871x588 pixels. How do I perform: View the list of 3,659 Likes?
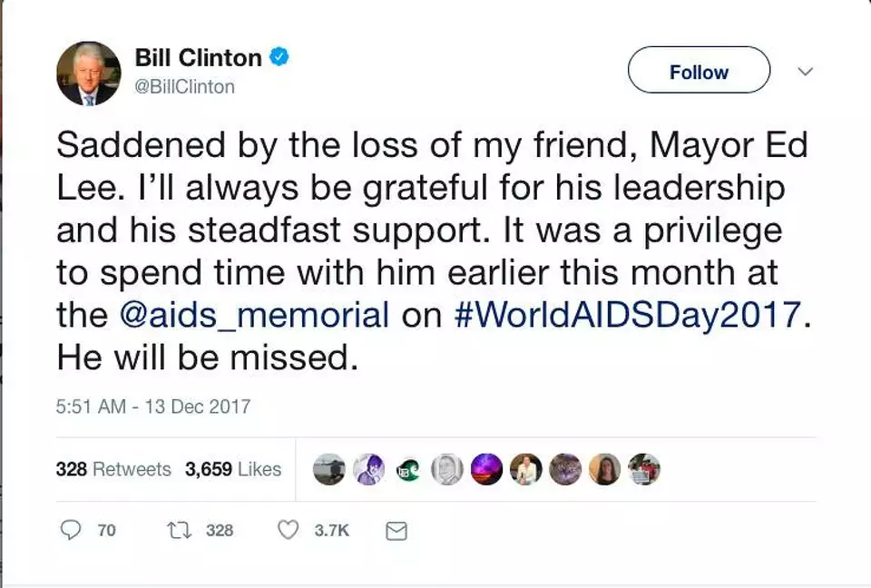[x=233, y=469]
